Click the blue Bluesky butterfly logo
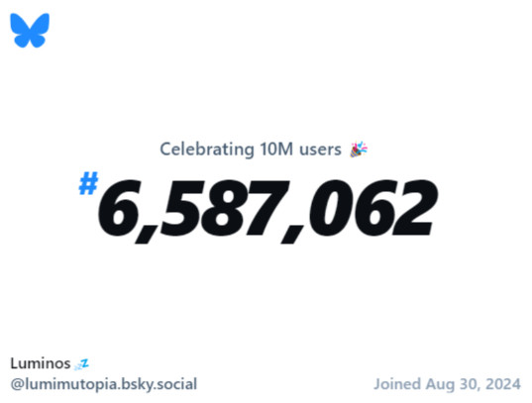This screenshot has width=532, height=403. pyautogui.click(x=30, y=30)
